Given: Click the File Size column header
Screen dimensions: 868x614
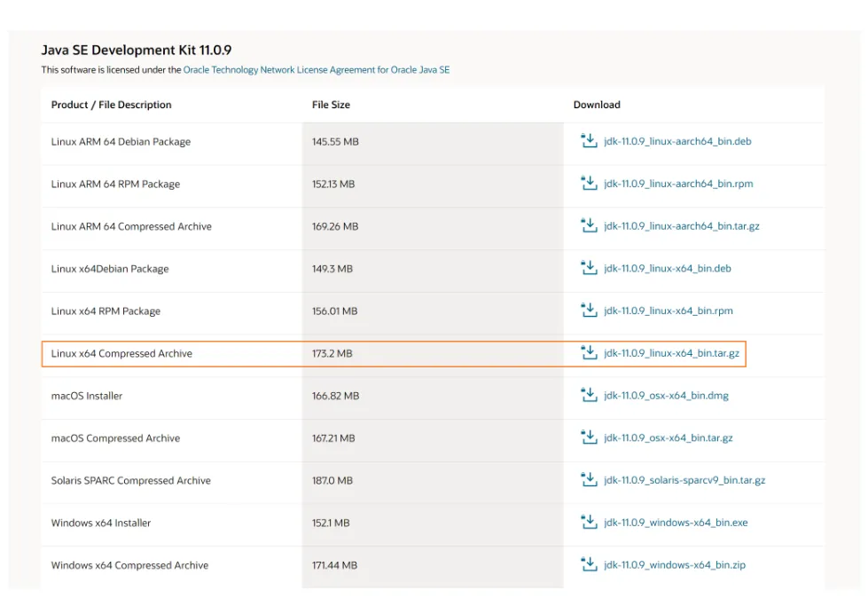Looking at the screenshot, I should [331, 105].
